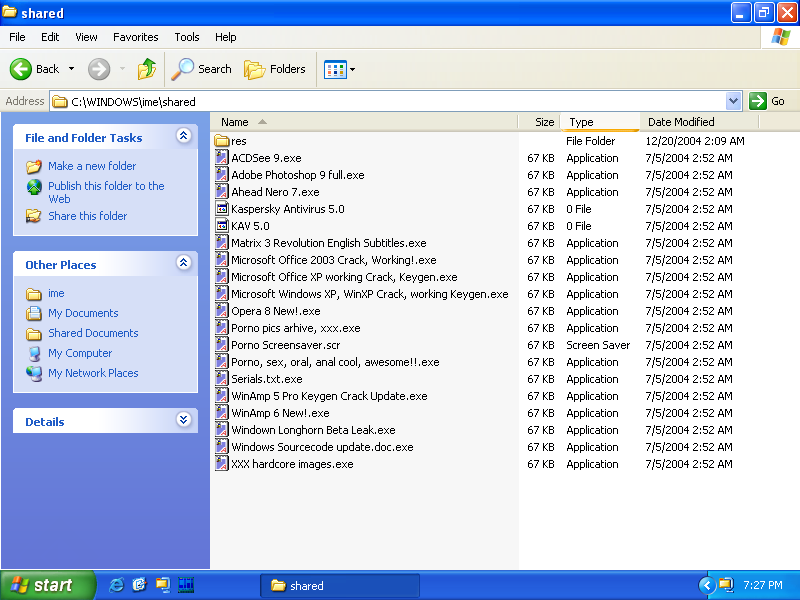
Task: Open the Favorites menu
Action: (136, 37)
